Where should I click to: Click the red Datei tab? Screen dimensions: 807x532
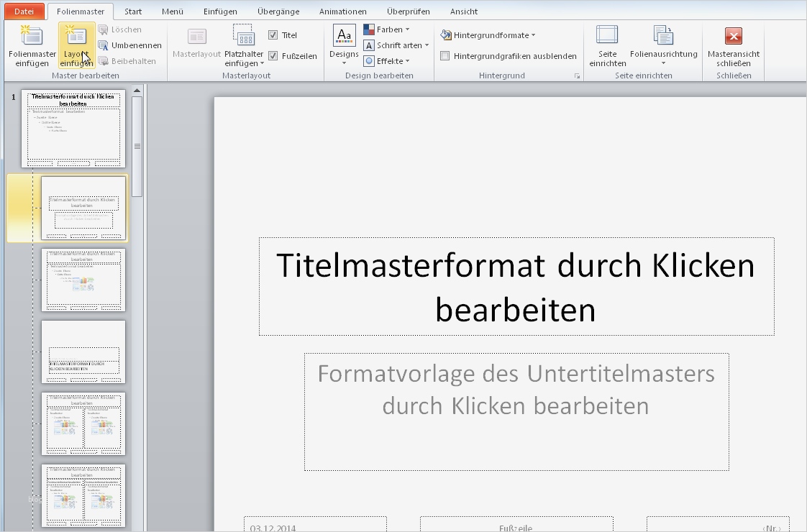(x=24, y=11)
